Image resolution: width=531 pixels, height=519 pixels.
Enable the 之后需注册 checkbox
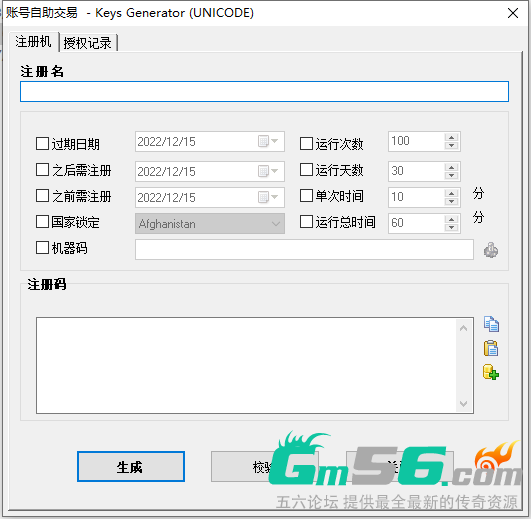[42, 170]
